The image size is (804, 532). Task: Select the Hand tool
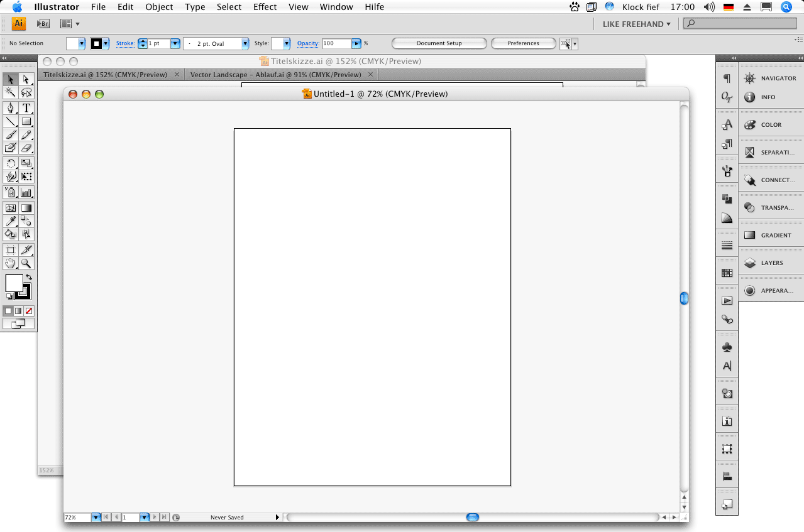pyautogui.click(x=11, y=264)
